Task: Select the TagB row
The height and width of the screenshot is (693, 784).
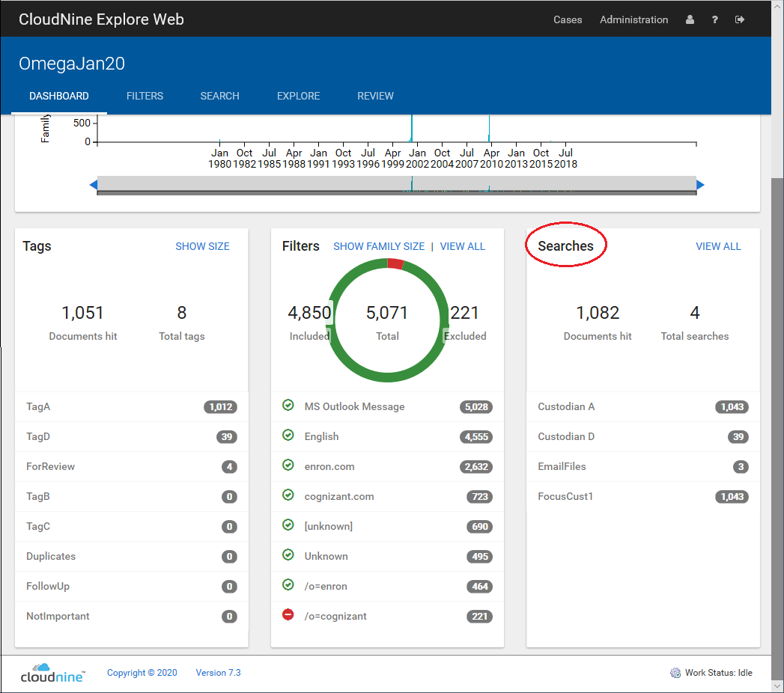Action: click(132, 497)
